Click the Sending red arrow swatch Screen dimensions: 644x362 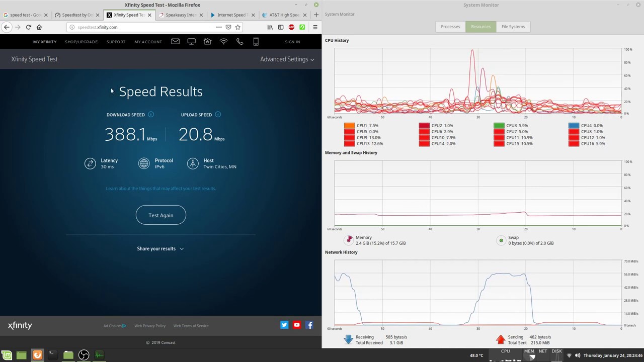(501, 339)
